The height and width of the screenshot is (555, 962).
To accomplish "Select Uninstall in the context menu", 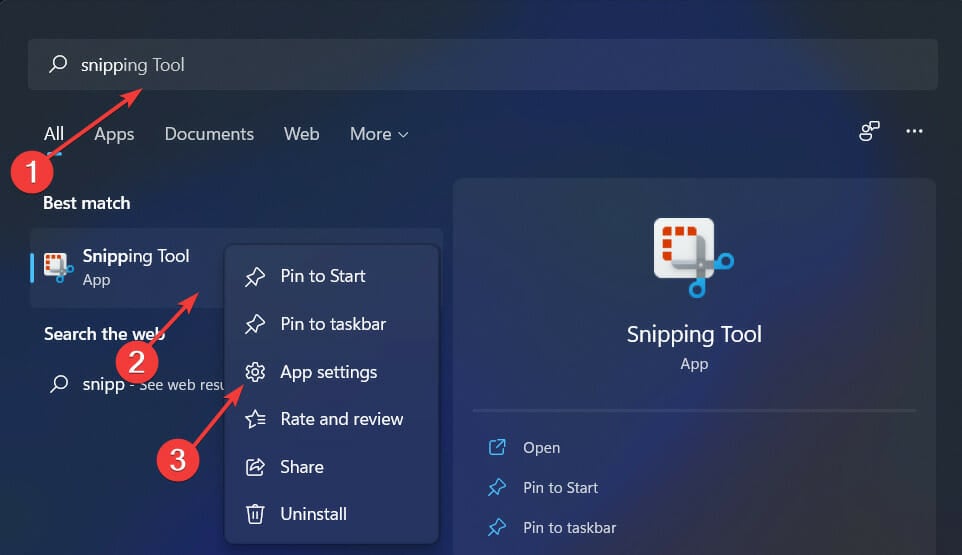I will [x=331, y=514].
